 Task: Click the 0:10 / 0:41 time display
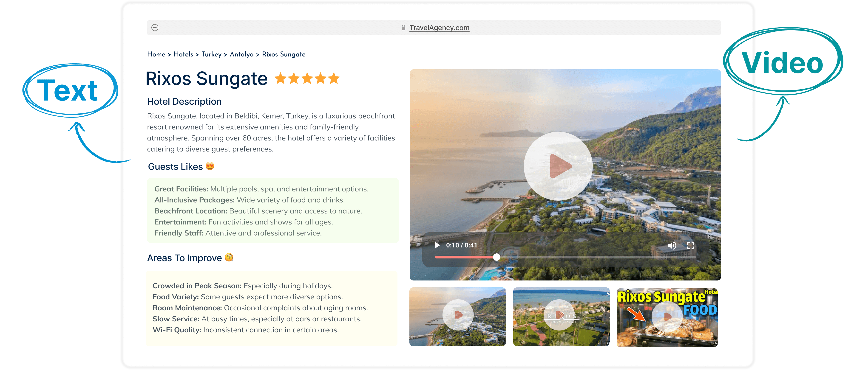tap(461, 245)
